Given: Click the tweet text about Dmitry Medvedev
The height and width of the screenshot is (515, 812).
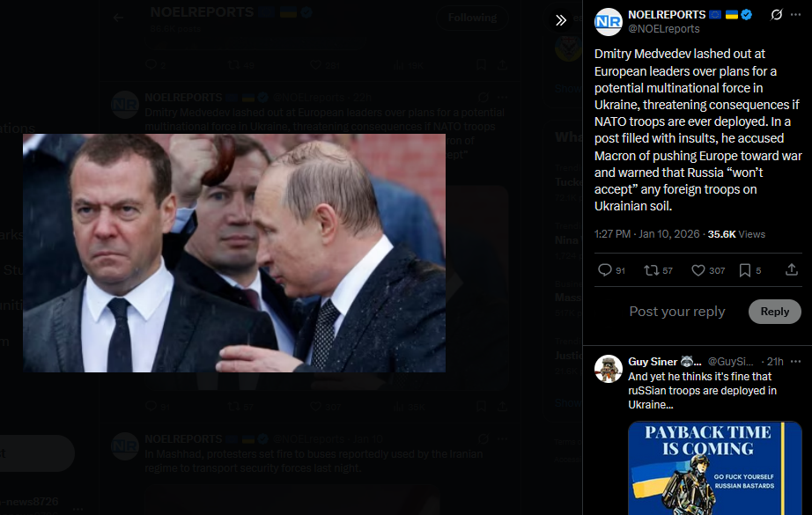Looking at the screenshot, I should 698,130.
